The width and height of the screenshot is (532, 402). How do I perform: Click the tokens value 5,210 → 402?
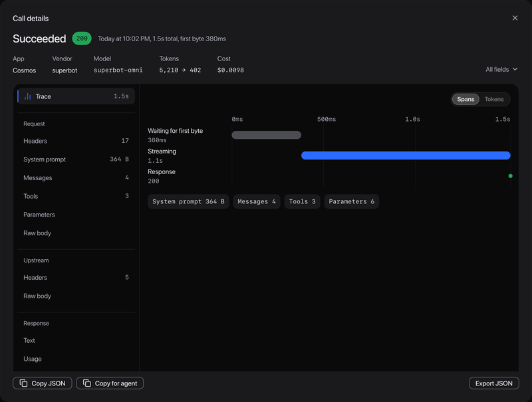[x=180, y=70]
